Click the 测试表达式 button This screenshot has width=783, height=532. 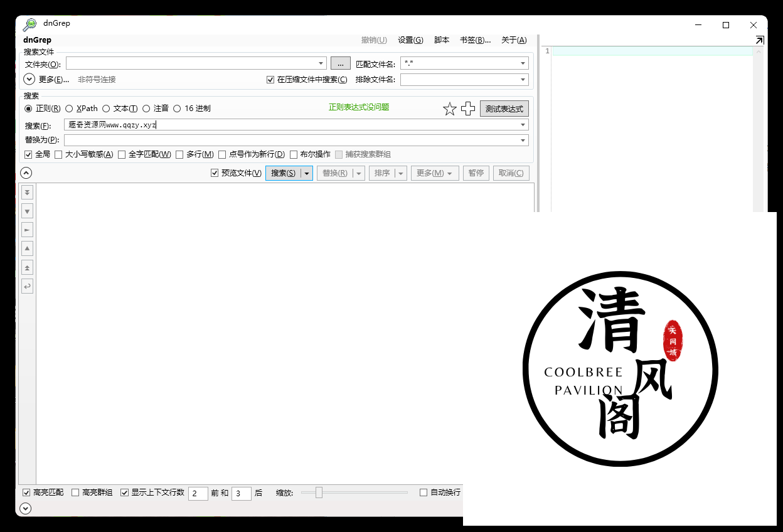click(x=504, y=109)
